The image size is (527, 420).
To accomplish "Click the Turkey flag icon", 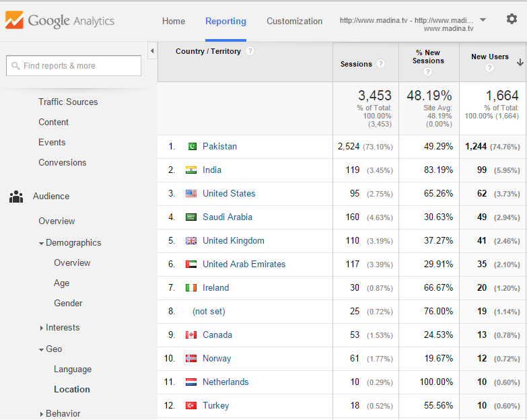I will click(191, 406).
